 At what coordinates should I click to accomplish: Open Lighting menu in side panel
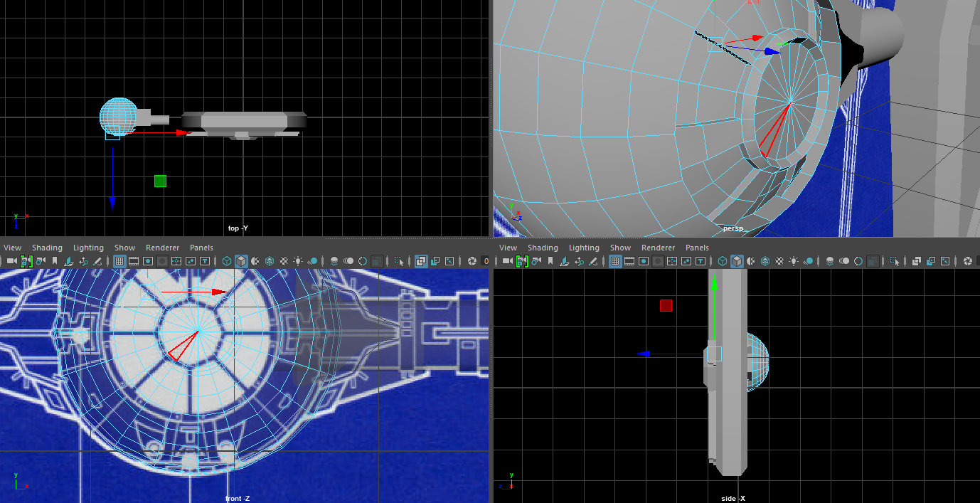pyautogui.click(x=584, y=248)
